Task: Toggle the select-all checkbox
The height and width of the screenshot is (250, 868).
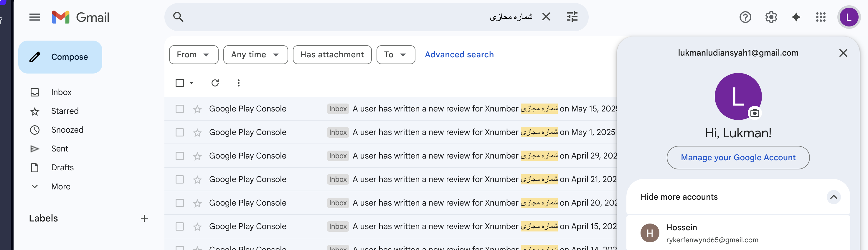Action: tap(180, 83)
